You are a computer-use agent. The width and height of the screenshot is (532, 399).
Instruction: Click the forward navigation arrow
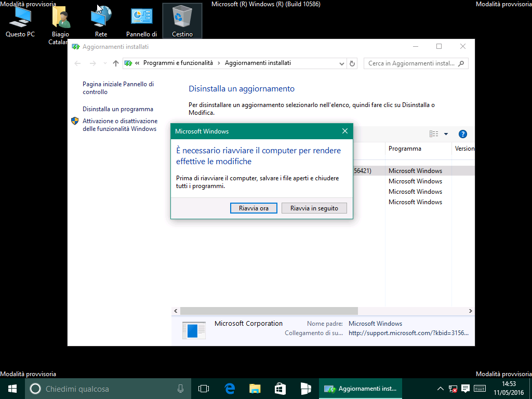click(92, 63)
